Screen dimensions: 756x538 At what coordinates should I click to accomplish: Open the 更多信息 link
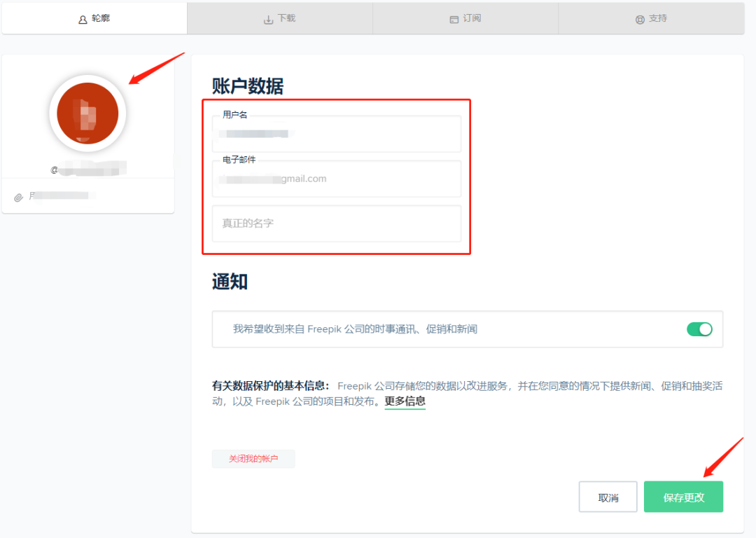point(405,401)
